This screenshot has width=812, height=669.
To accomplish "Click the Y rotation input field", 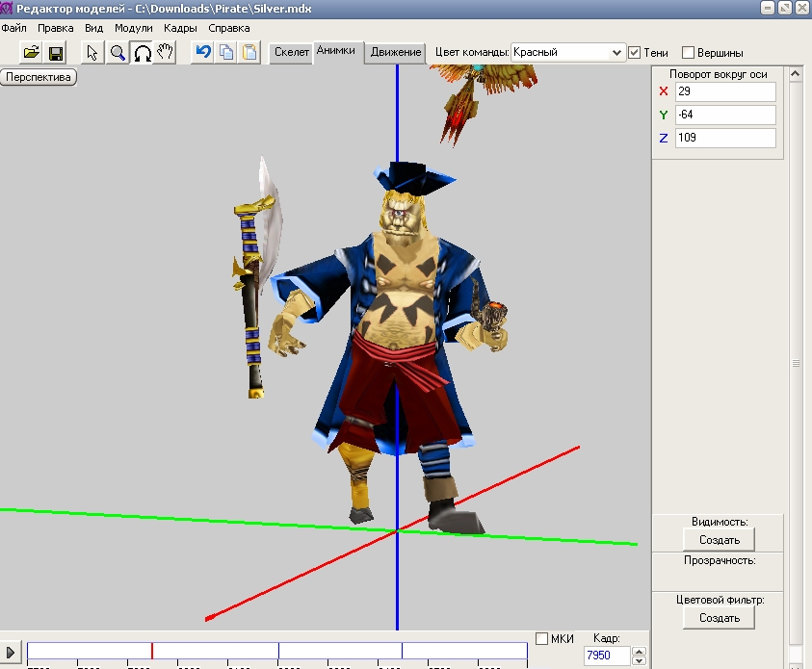I will point(725,115).
